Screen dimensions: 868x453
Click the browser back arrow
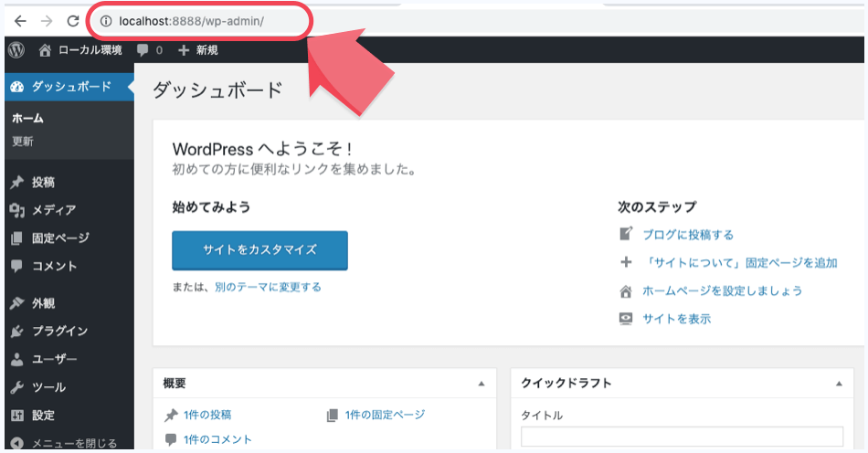coord(20,21)
